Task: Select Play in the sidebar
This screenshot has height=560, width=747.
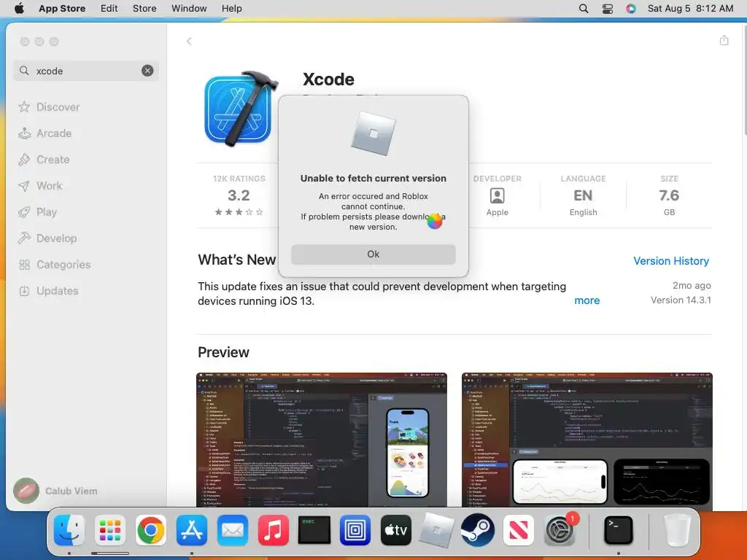Action: [x=38, y=212]
